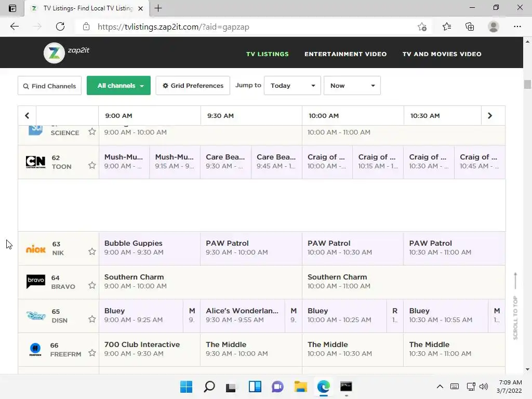Open Southern Charm 10:00 AM listing
Image resolution: width=532 pixels, height=399 pixels.
pos(403,282)
